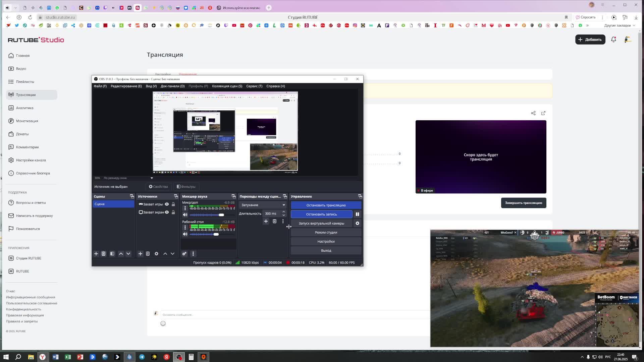Mute the Микр/доп audio channel

185,215
